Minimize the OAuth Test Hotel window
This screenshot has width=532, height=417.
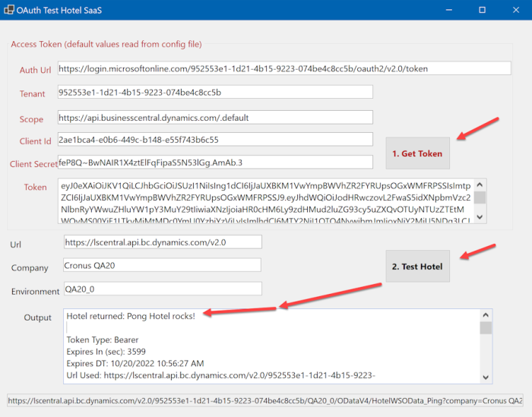tap(449, 10)
